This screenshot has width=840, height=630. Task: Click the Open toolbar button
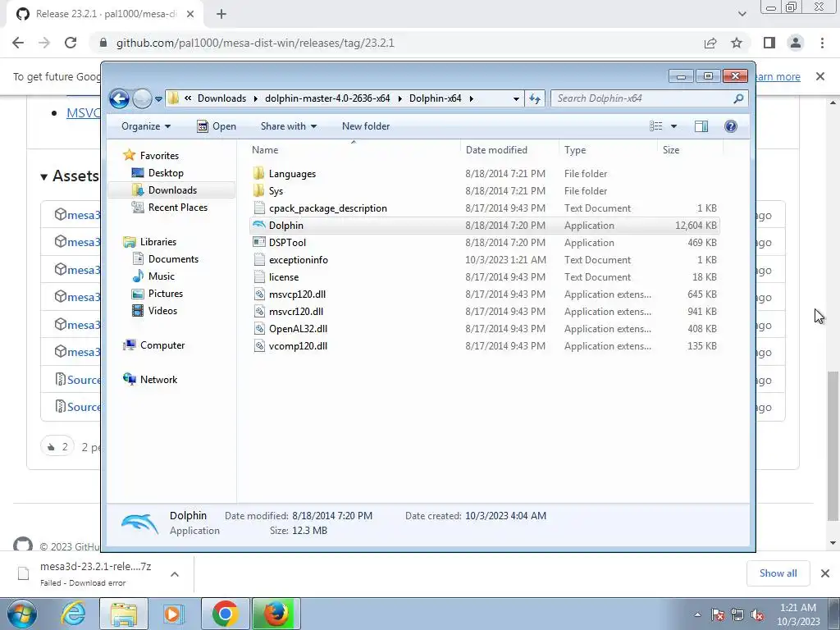pos(217,126)
